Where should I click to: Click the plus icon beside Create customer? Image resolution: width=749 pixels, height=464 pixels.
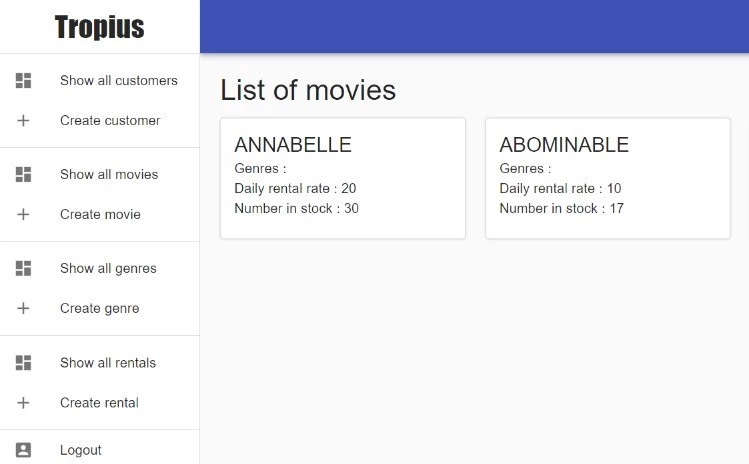(x=24, y=121)
